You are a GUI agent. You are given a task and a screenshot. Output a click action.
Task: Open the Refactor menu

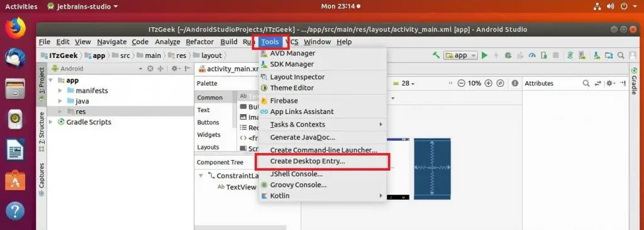coord(199,42)
